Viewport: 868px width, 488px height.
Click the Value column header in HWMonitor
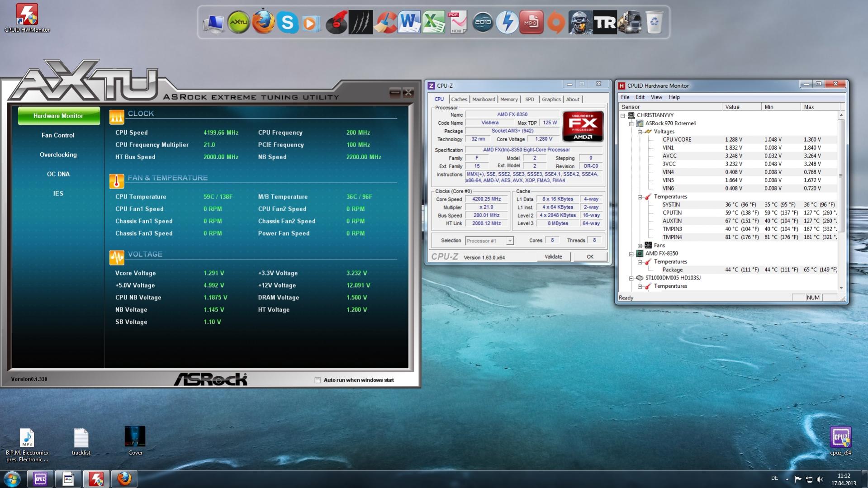[x=742, y=107]
